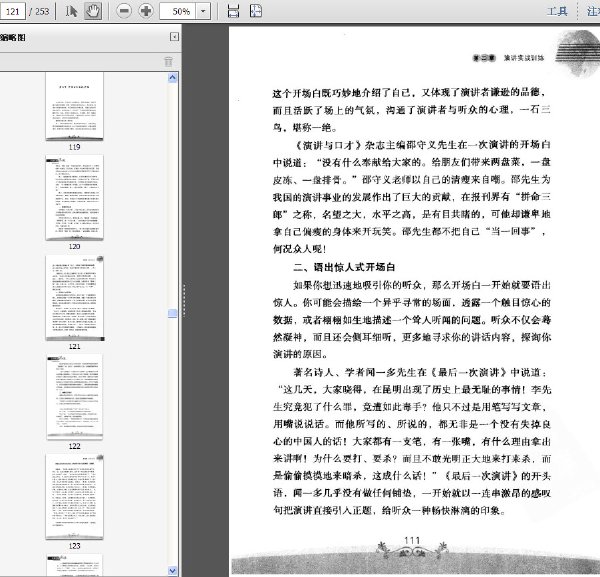This screenshot has height=577, width=600.
Task: Click the thumbnail scrollbar up arrow
Action: pyautogui.click(x=173, y=78)
